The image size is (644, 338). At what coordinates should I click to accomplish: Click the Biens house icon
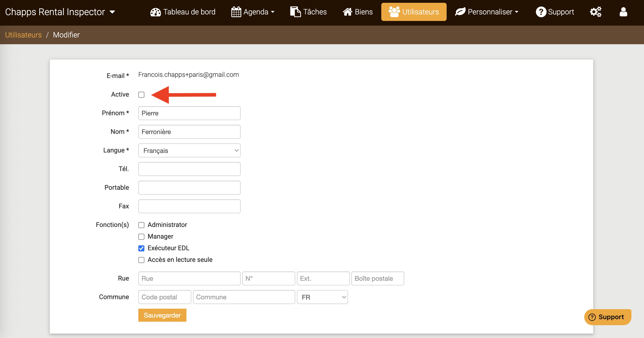347,12
